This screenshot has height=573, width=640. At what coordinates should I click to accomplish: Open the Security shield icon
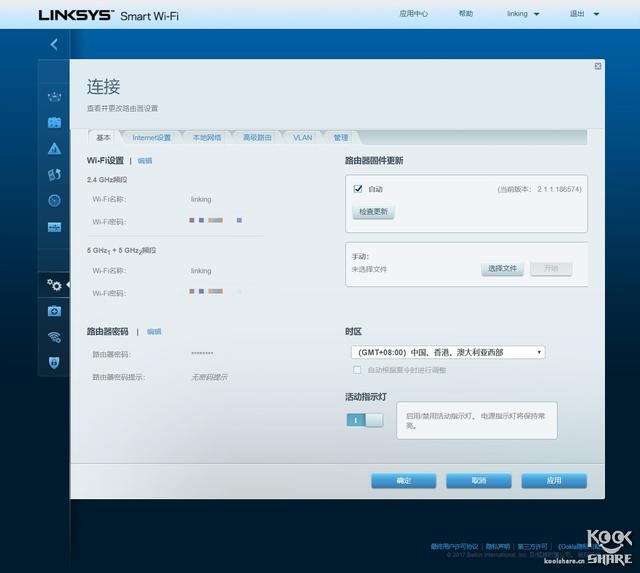tap(54, 362)
